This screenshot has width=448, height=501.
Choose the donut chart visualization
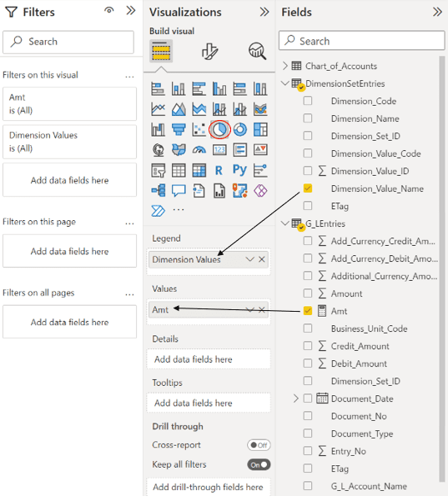[239, 130]
